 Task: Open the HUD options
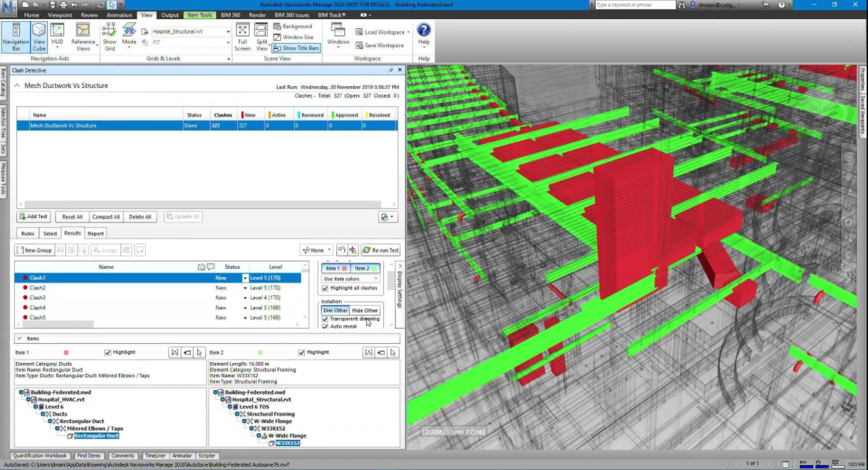tap(57, 38)
